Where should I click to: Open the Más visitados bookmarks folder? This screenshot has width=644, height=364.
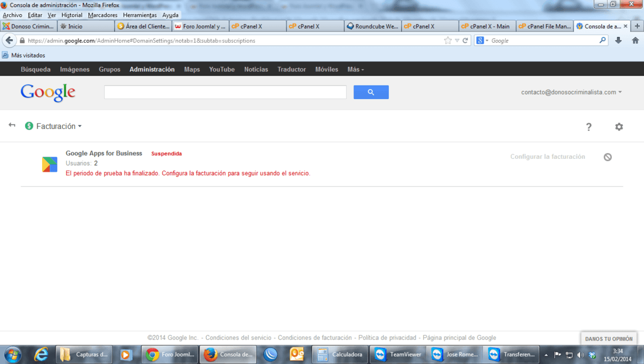tap(23, 55)
